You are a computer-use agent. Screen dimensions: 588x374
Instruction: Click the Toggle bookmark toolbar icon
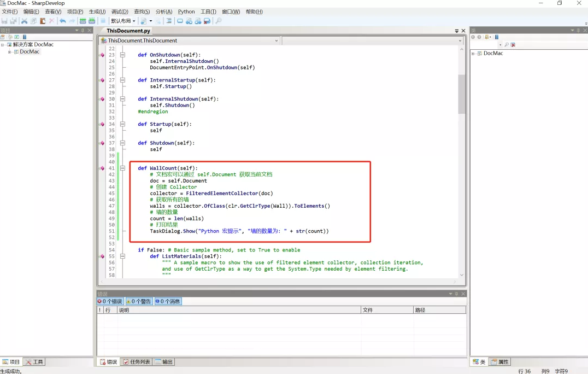point(180,21)
